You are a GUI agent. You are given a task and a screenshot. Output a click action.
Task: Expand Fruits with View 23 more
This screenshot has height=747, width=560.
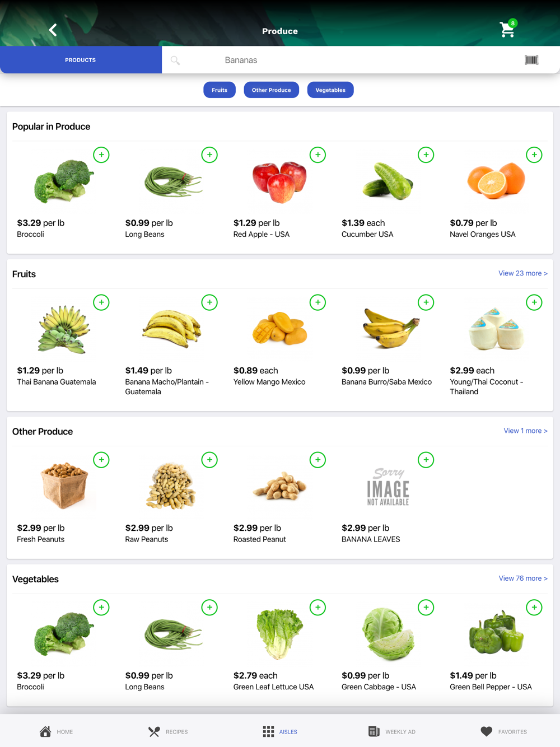pos(523,273)
